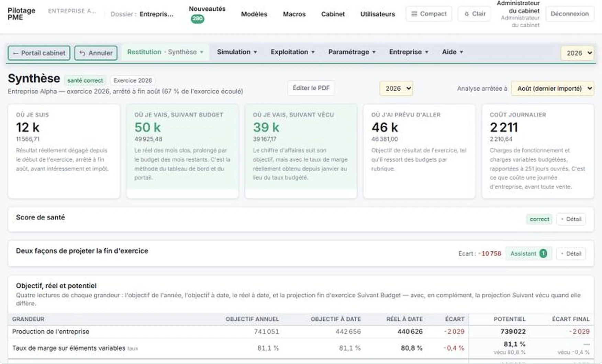
Task: Return to Portail cabinet
Action: [x=39, y=53]
